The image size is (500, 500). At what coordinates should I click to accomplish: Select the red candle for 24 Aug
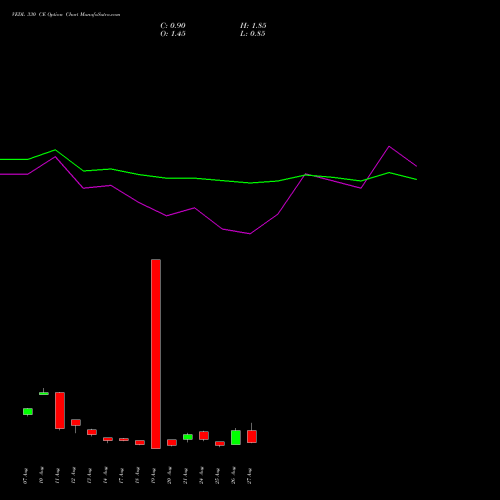[x=204, y=436]
